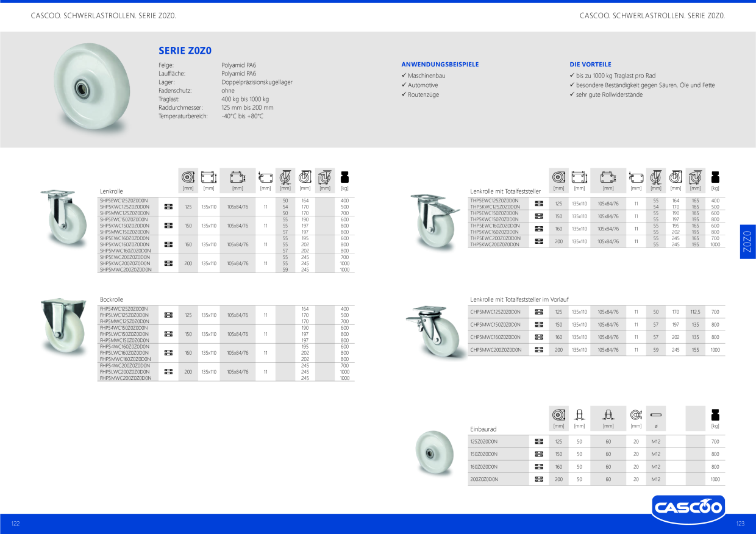Click total height icon above Totalfeststeller table
This screenshot has height=534, width=756.
[676, 177]
